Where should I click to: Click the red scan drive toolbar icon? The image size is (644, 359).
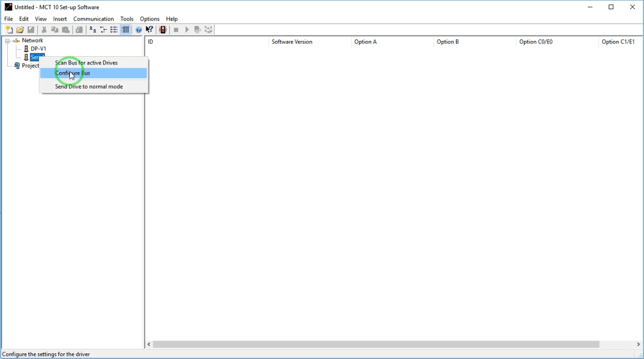pyautogui.click(x=163, y=30)
